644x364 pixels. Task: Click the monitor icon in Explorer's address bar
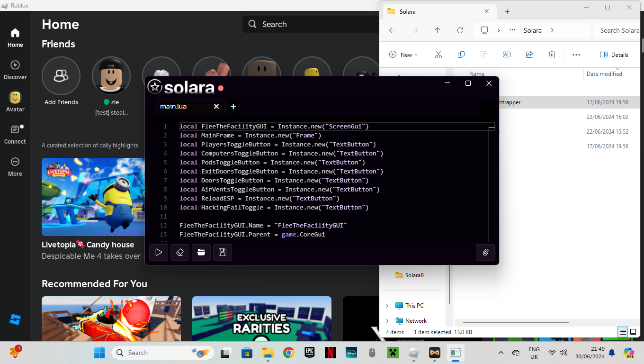pos(484,30)
